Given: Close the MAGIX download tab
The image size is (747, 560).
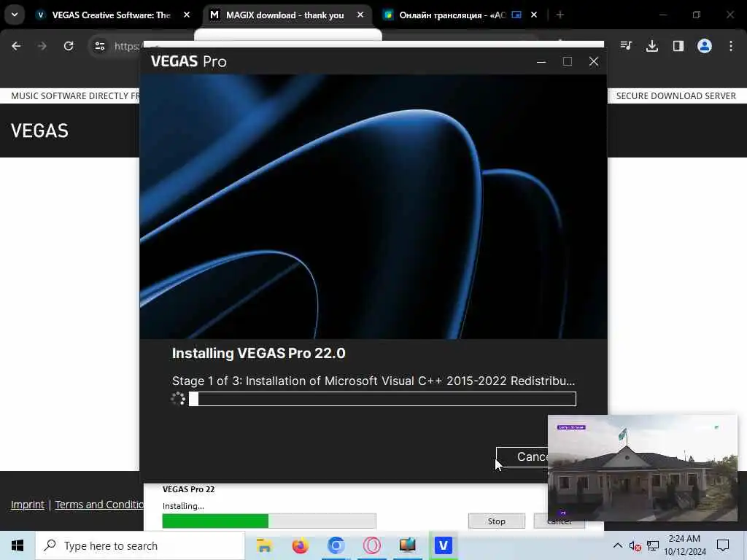Looking at the screenshot, I should coord(360,15).
